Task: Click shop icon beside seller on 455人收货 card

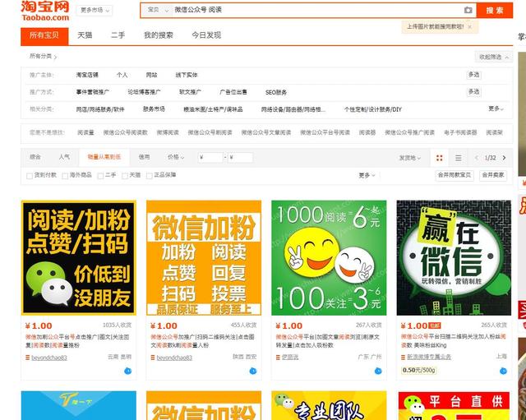Action: (153, 358)
